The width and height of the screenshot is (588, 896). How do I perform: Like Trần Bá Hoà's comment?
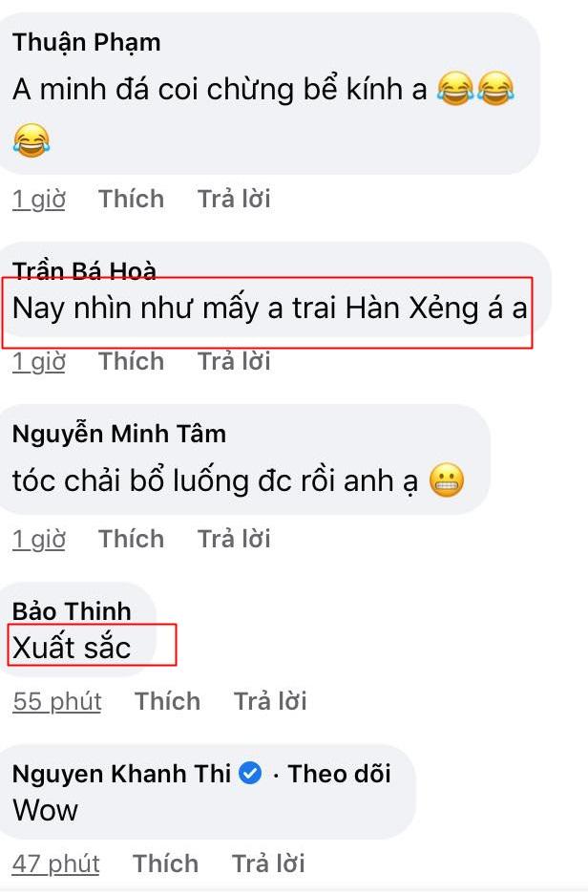tap(132, 361)
